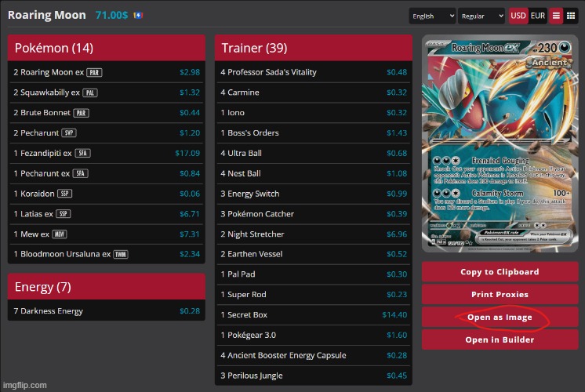Click the Pokémon (14) section header

107,48
